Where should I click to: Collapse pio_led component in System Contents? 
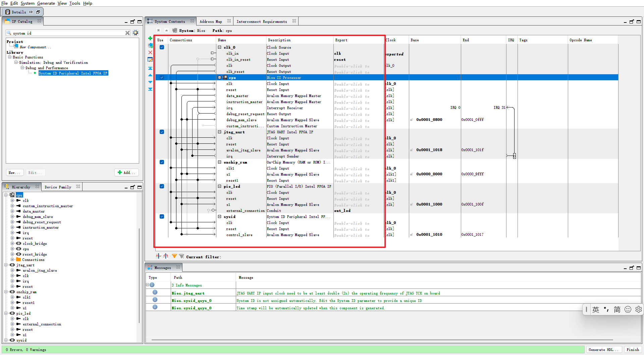pyautogui.click(x=220, y=186)
